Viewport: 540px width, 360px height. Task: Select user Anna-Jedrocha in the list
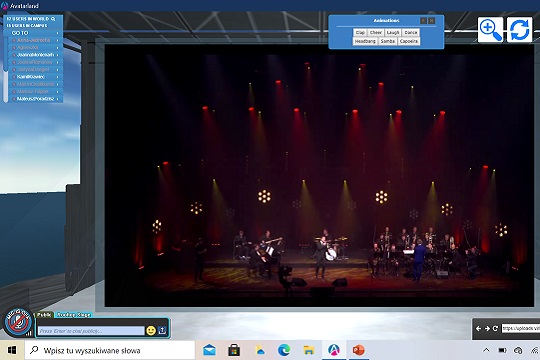tap(35, 40)
